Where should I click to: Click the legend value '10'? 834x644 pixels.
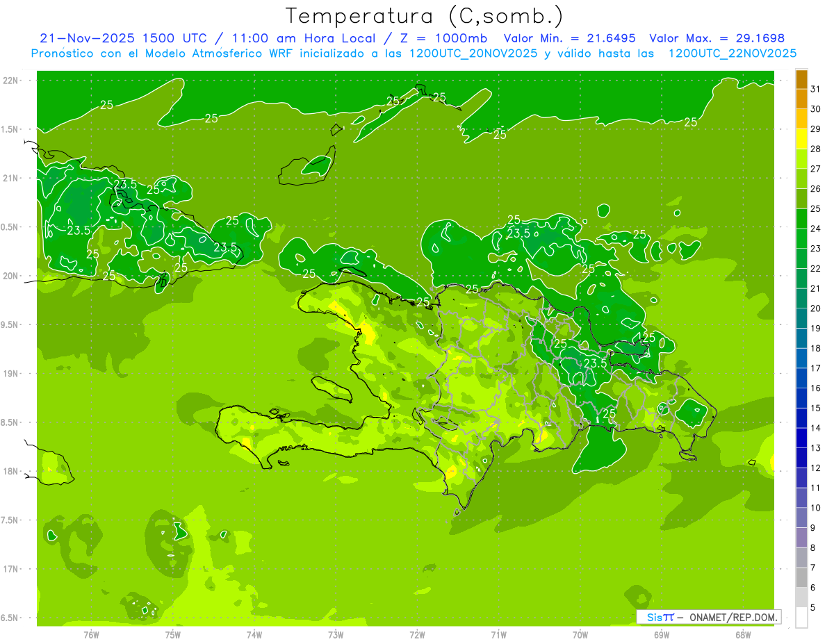(816, 508)
